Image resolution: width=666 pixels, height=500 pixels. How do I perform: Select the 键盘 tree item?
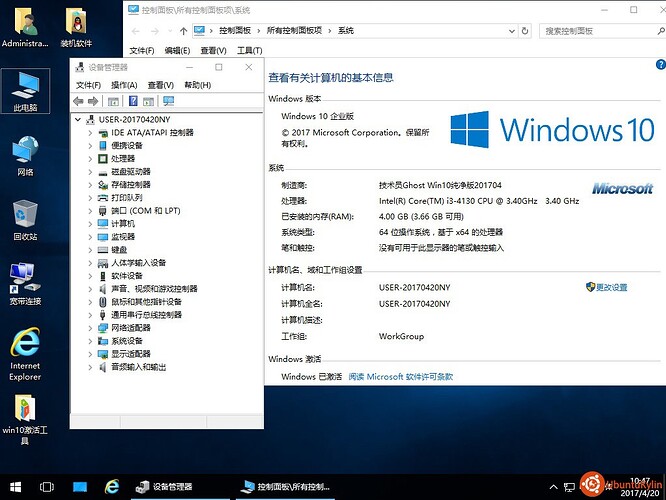119,250
